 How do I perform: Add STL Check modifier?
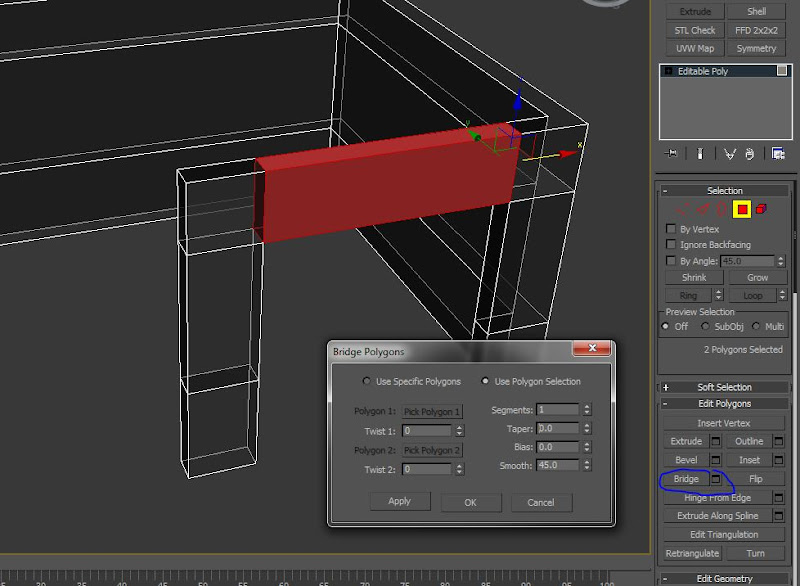pos(695,30)
